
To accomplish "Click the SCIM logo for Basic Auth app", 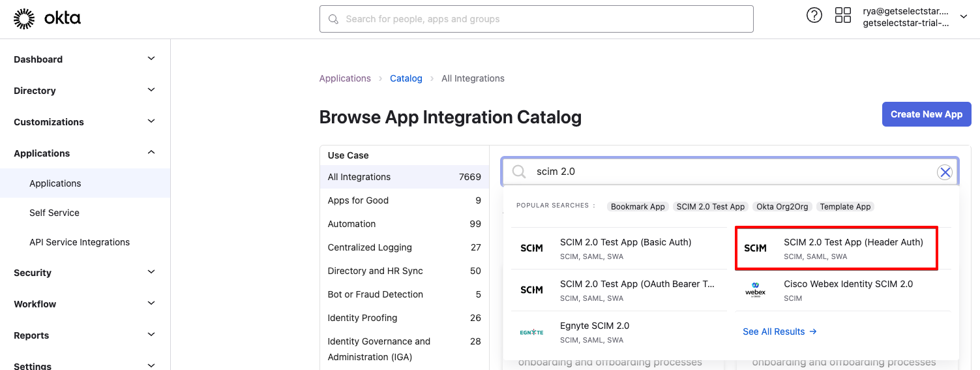I will click(531, 249).
